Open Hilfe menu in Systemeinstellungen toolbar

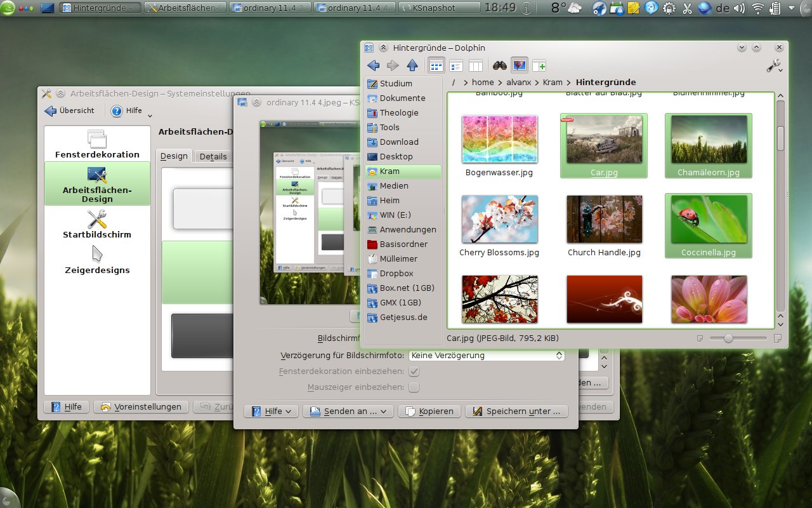[131, 110]
